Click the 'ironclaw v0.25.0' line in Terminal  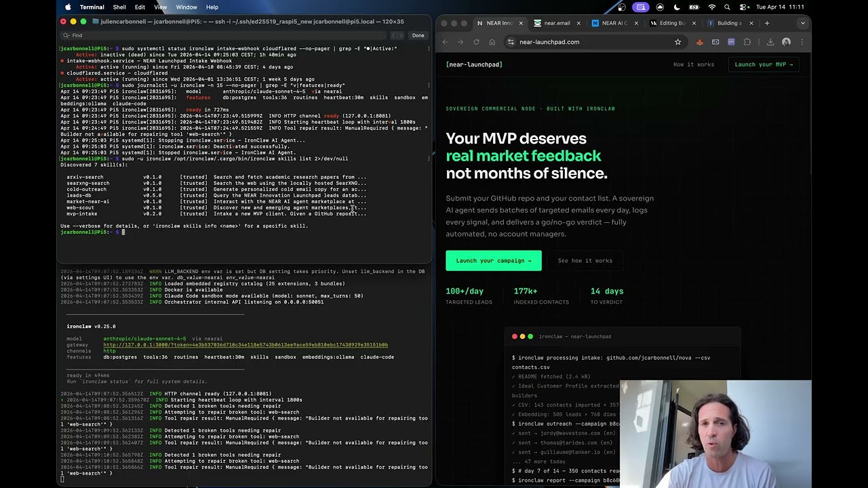[91, 327]
